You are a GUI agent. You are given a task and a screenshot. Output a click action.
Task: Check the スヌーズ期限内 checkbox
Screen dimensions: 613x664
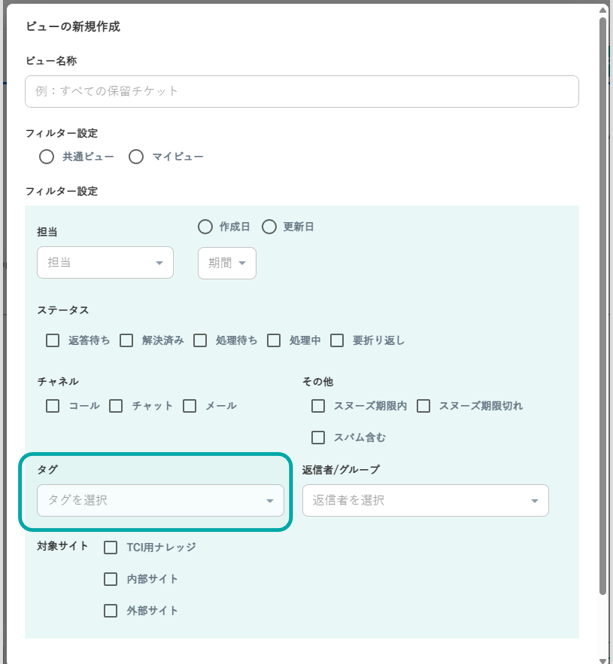(x=318, y=406)
